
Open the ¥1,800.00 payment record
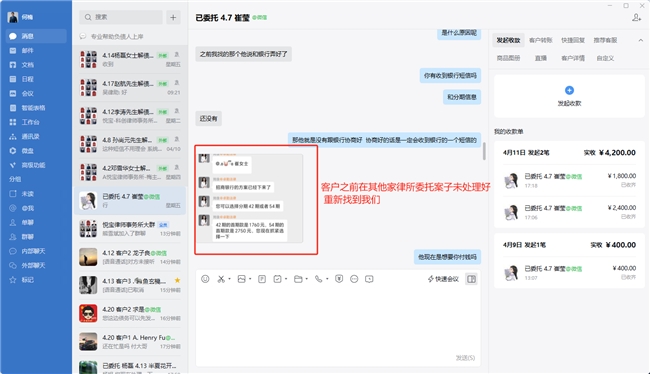569,180
